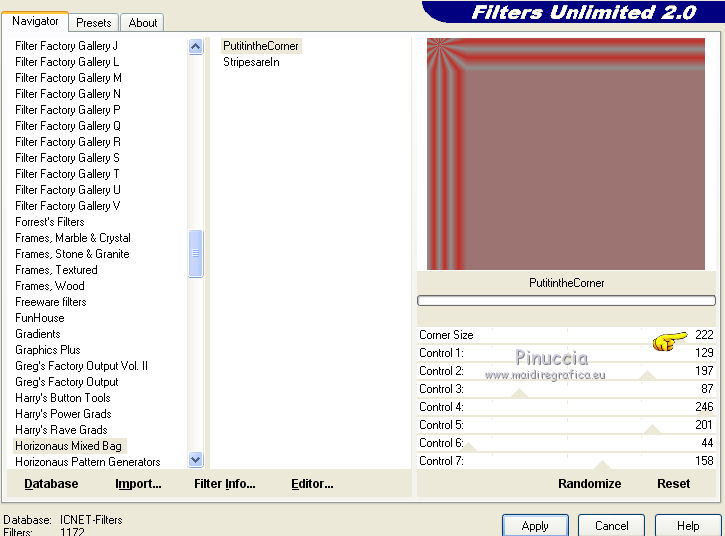Select Filter Factory Gallery N

(x=68, y=94)
